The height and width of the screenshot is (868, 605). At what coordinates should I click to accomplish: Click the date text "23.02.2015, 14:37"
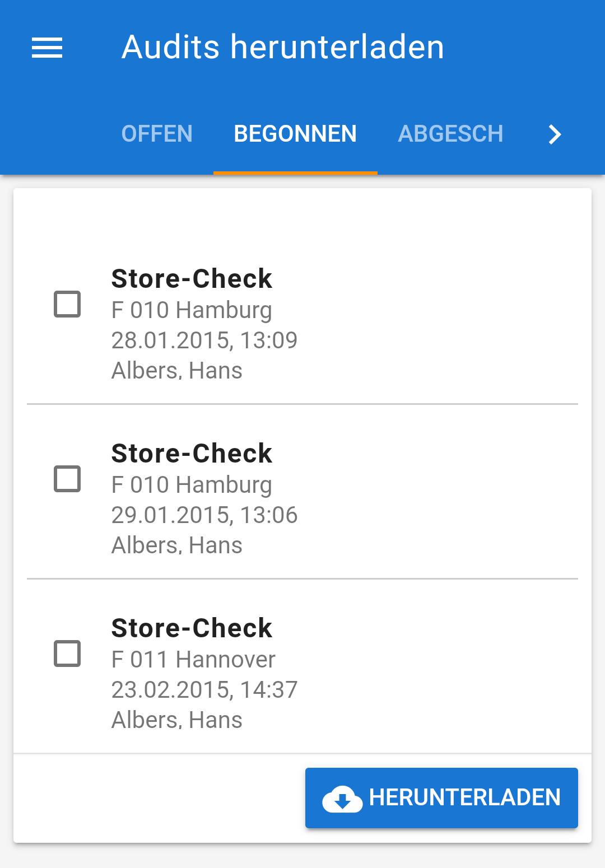[x=204, y=690]
